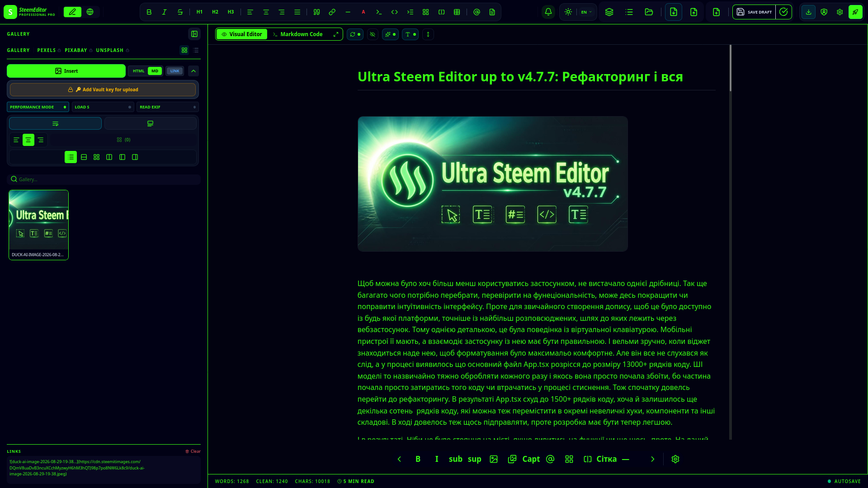Click the rocket publish button
The image size is (868, 488).
pyautogui.click(x=855, y=12)
